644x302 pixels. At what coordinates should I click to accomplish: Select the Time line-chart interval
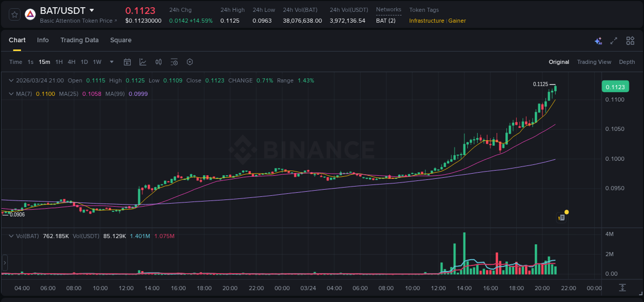pyautogui.click(x=15, y=62)
